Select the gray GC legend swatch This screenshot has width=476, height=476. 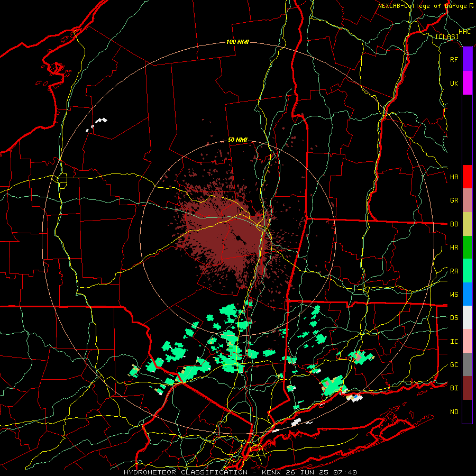[467, 364]
